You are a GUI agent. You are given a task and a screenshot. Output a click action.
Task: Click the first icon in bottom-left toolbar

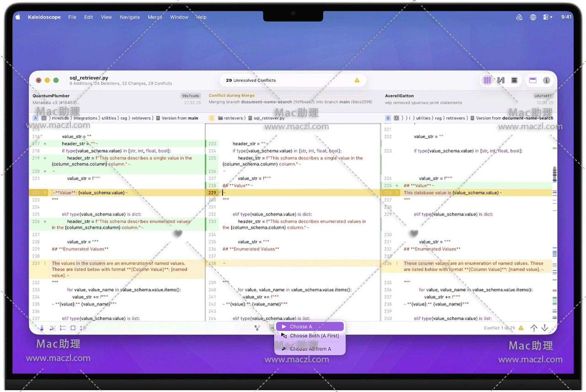tap(42, 328)
